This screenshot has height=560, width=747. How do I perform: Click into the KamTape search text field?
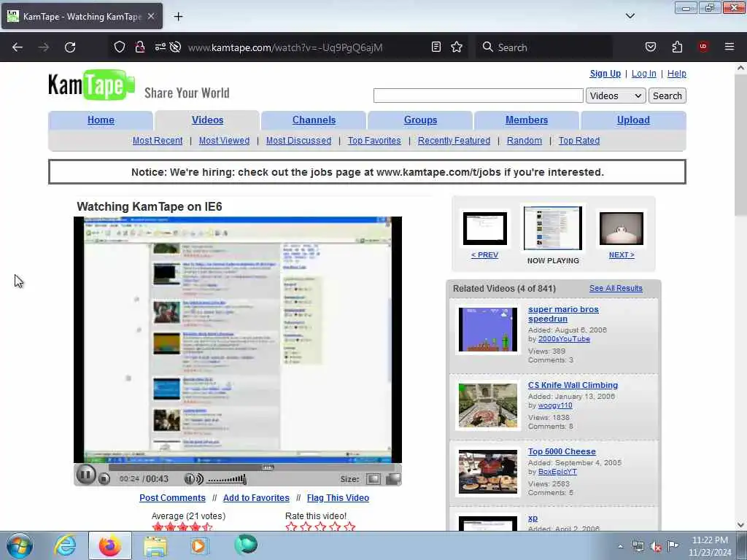coord(479,96)
